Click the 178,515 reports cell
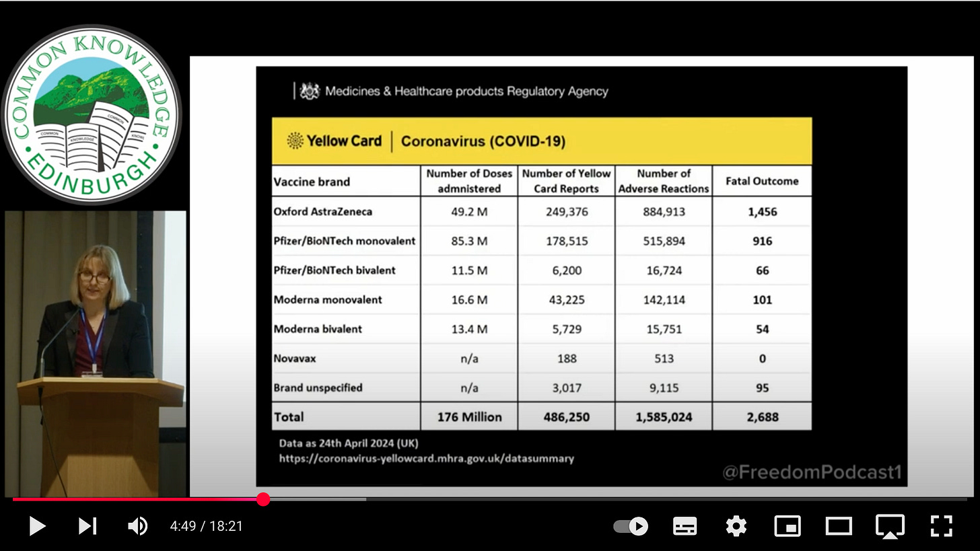 click(567, 241)
